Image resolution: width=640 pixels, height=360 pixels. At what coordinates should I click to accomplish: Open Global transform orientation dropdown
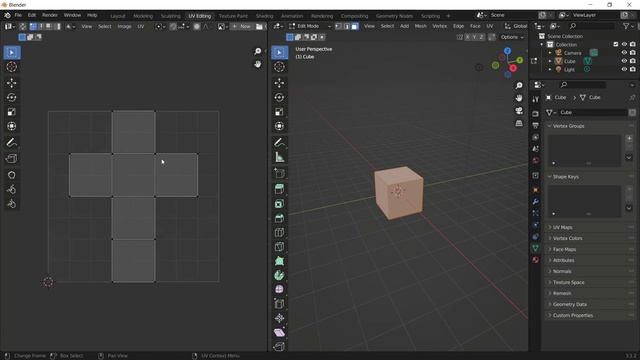516,26
